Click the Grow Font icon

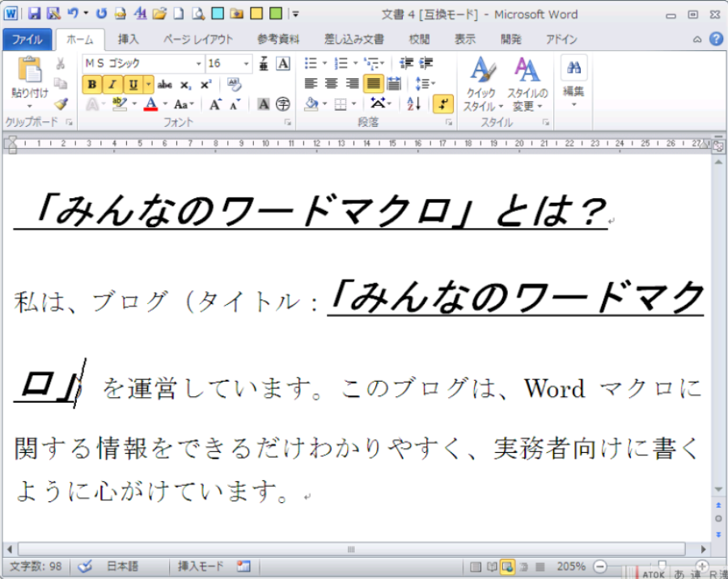pyautogui.click(x=215, y=104)
